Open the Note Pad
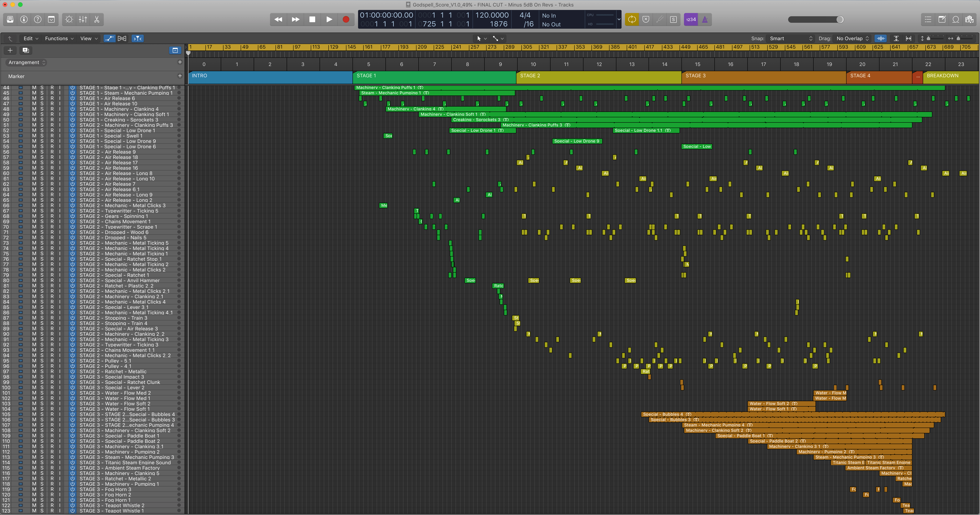980x515 pixels. [942, 19]
